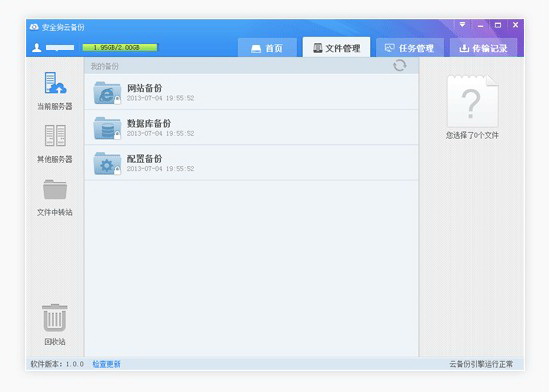Maximize the cloud backup window

498,25
